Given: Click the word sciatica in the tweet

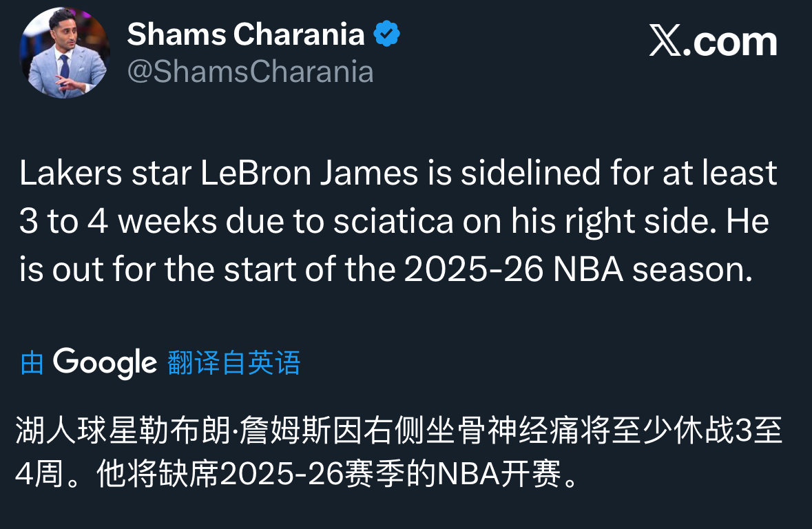Looking at the screenshot, I should tap(393, 222).
